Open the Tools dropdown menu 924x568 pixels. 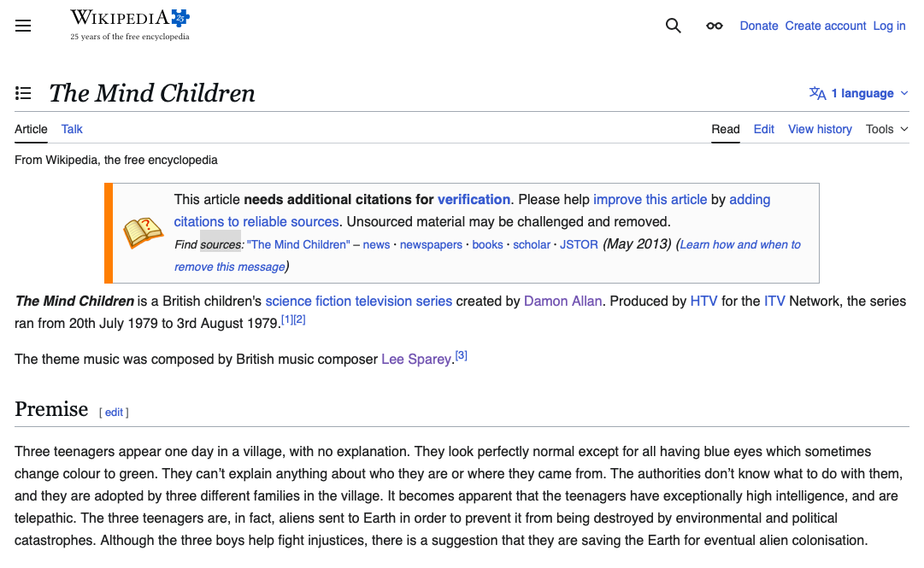(x=887, y=129)
